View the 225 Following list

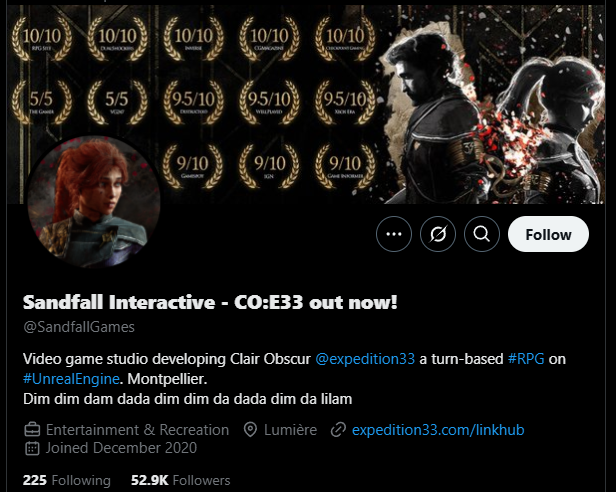(x=67, y=480)
